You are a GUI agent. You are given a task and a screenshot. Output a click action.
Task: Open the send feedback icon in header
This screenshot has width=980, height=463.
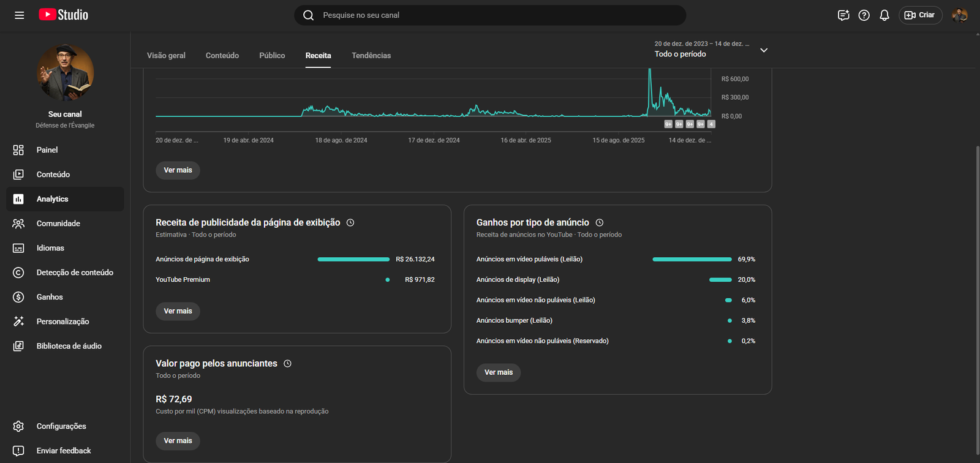pos(843,15)
